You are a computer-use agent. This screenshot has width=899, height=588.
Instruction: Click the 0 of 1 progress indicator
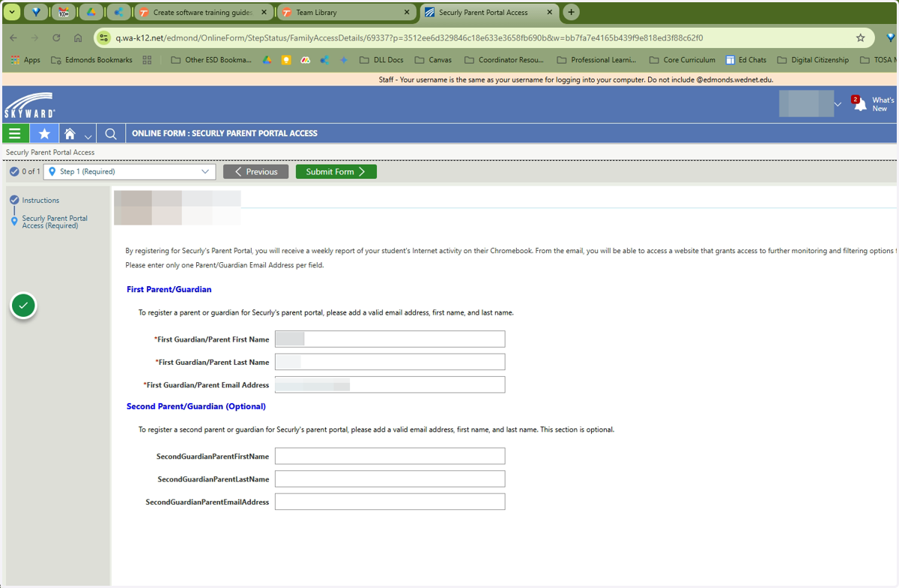(x=25, y=172)
